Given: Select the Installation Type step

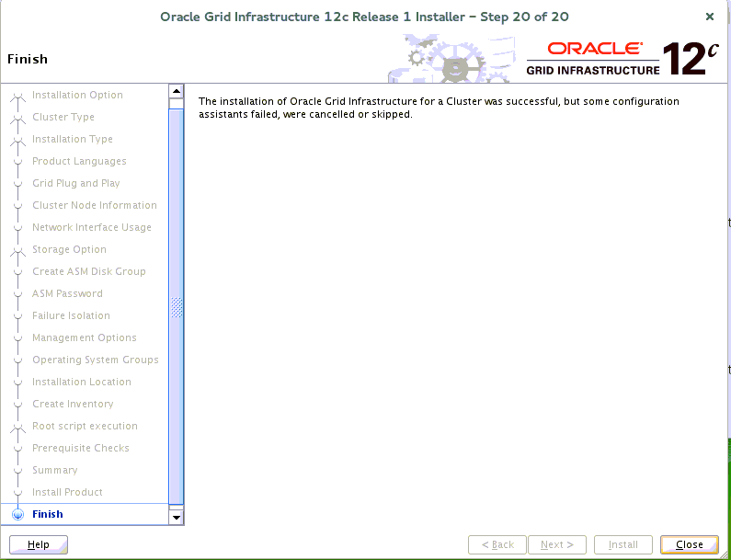Looking at the screenshot, I should [73, 139].
